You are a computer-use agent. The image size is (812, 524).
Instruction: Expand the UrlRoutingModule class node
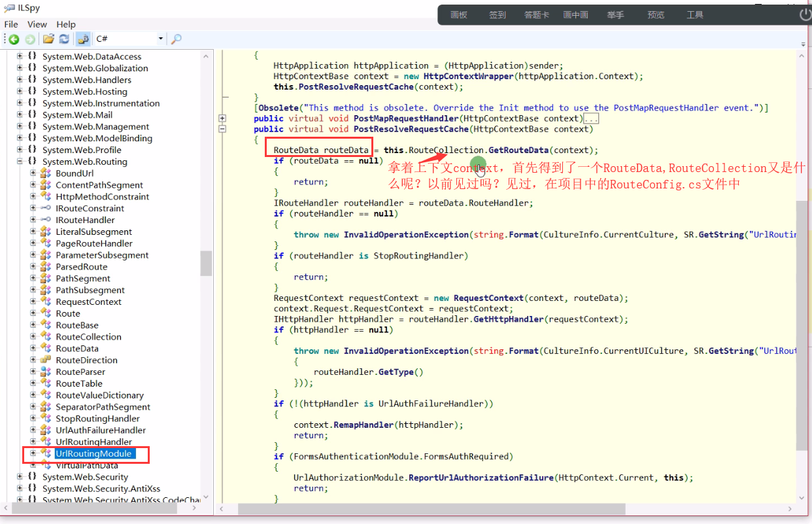click(33, 453)
